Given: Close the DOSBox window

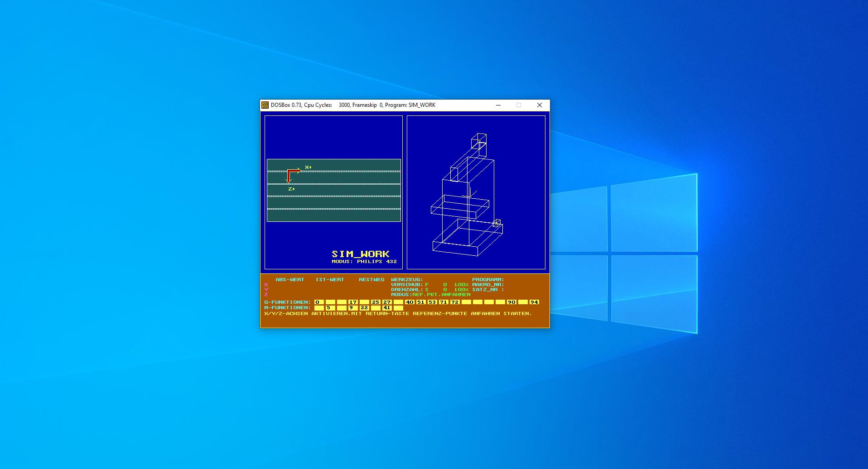Looking at the screenshot, I should 539,105.
